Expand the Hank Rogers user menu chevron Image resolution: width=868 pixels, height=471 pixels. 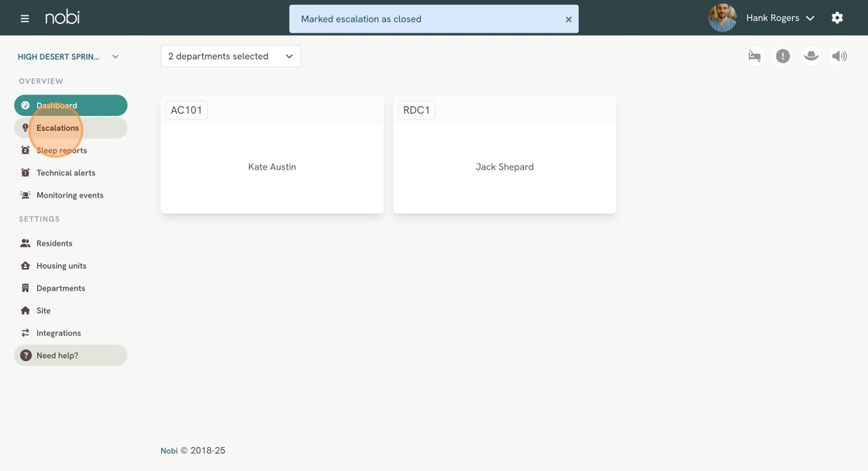pyautogui.click(x=810, y=19)
